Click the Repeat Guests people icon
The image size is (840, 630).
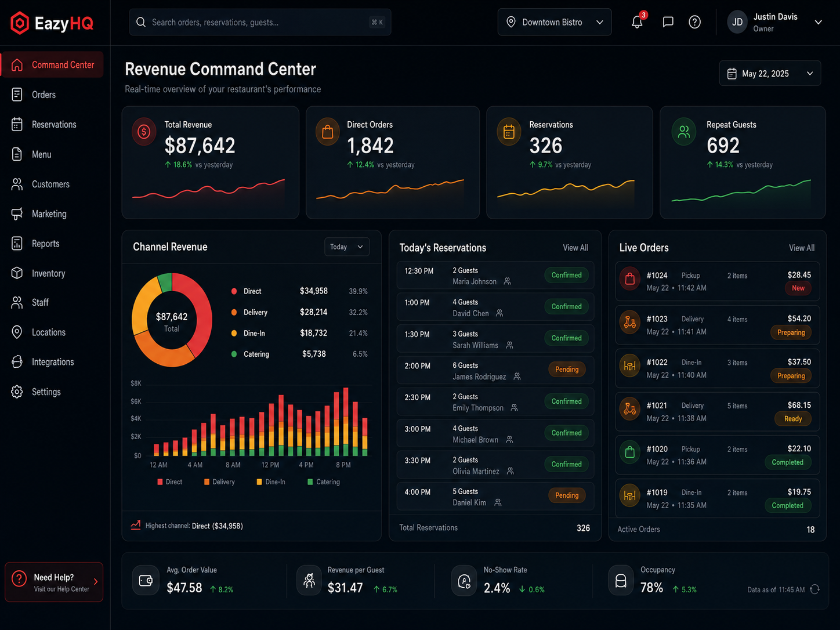pyautogui.click(x=684, y=132)
